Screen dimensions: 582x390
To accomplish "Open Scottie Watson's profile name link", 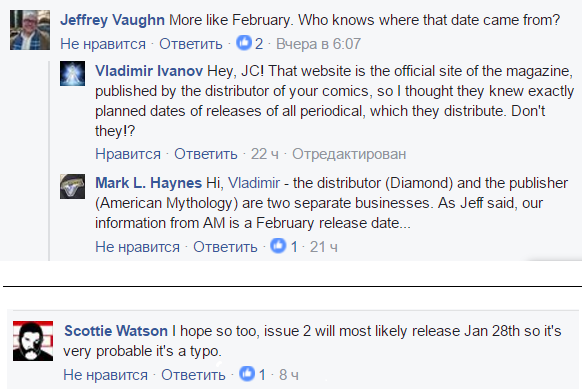I will coord(116,331).
